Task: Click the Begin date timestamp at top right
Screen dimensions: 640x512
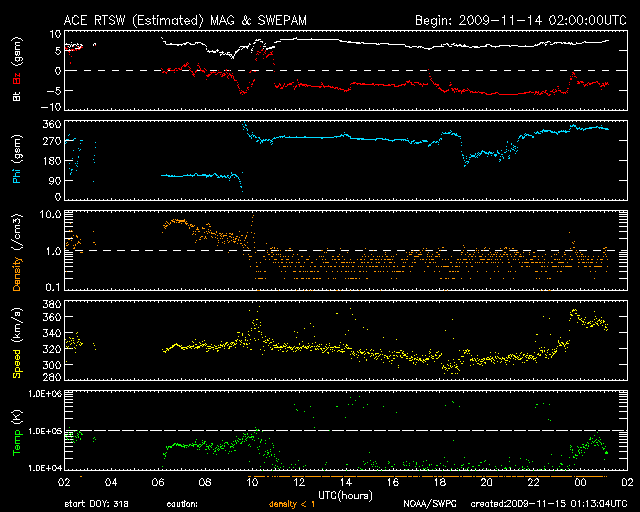Action: coord(518,19)
